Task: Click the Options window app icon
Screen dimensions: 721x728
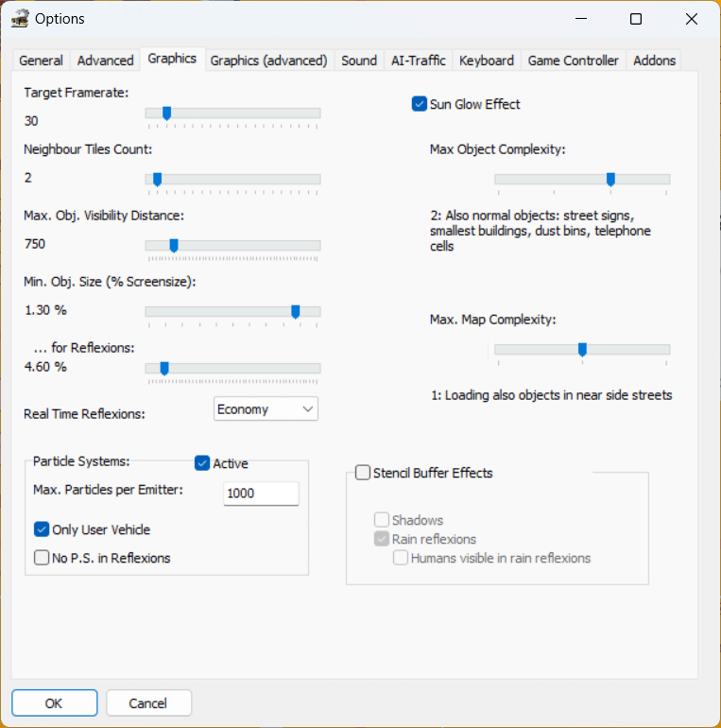Action: pyautogui.click(x=20, y=19)
